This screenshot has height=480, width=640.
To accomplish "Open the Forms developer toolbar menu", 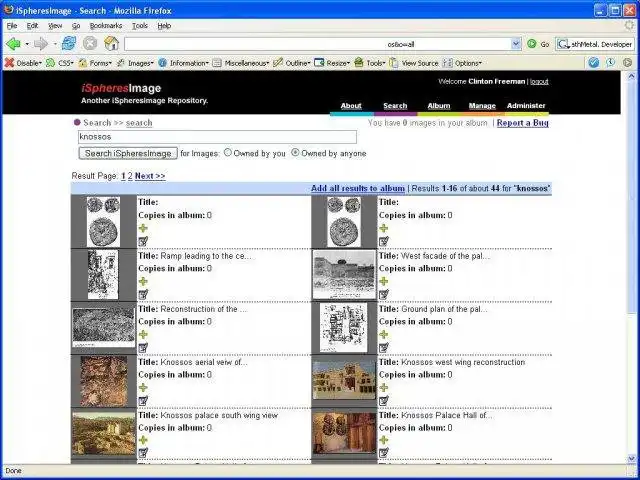I will click(95, 63).
